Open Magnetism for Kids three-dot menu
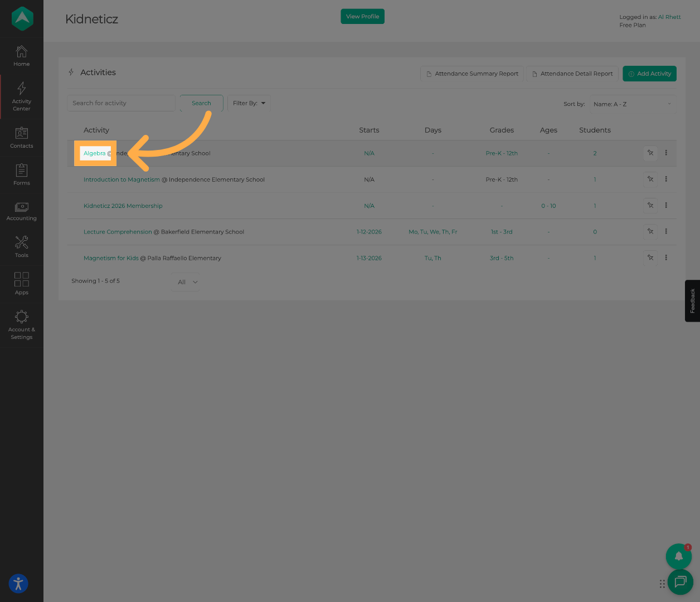The height and width of the screenshot is (602, 700). tap(666, 258)
